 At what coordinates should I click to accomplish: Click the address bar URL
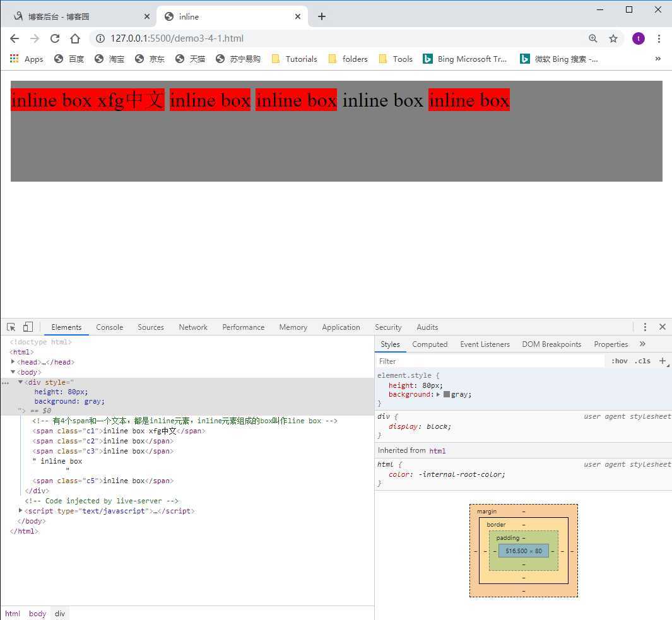177,38
